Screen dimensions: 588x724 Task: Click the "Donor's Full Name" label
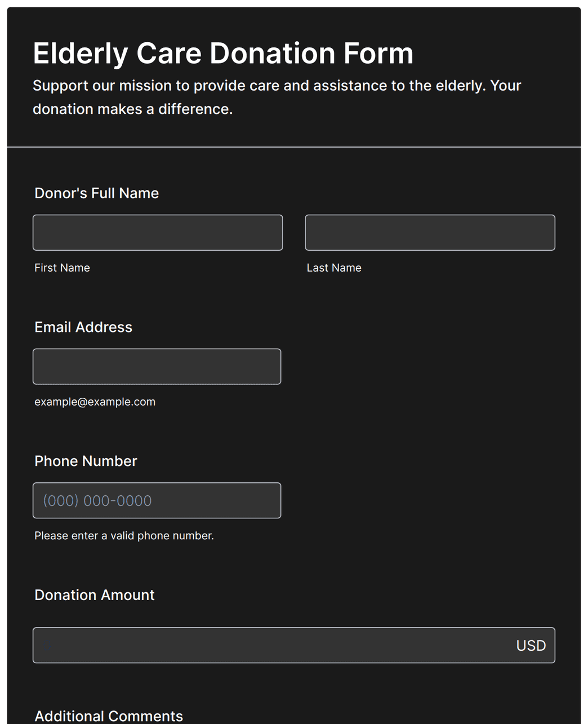tap(96, 193)
